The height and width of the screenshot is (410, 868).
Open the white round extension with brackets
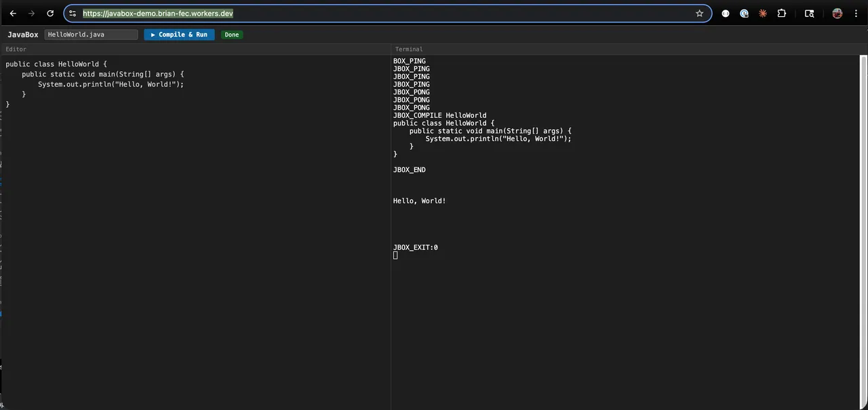coord(726,13)
